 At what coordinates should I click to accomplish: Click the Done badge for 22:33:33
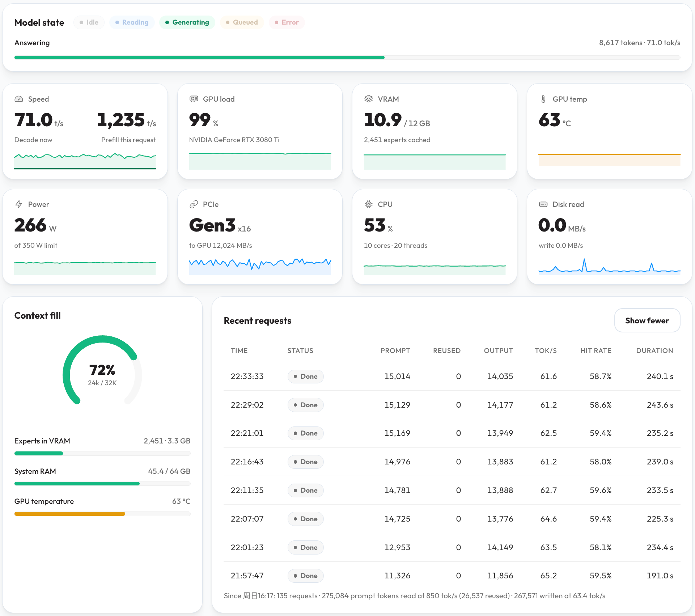pyautogui.click(x=306, y=376)
